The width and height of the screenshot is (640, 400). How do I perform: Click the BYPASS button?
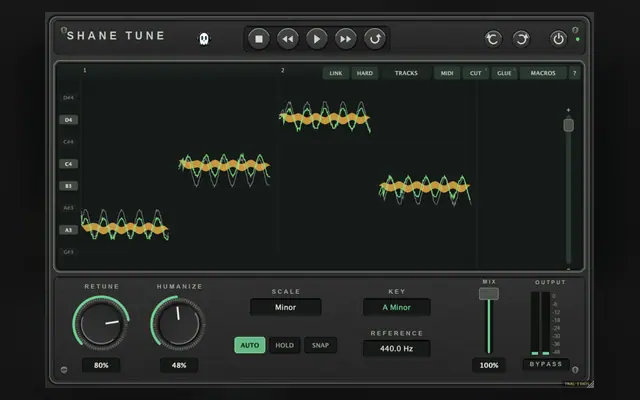[546, 364]
